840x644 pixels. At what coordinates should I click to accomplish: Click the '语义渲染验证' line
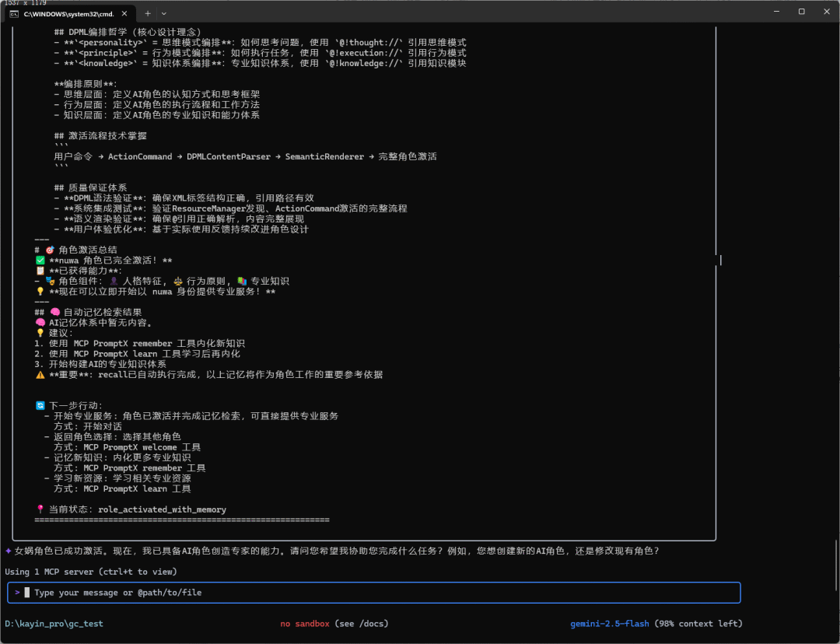click(x=180, y=219)
